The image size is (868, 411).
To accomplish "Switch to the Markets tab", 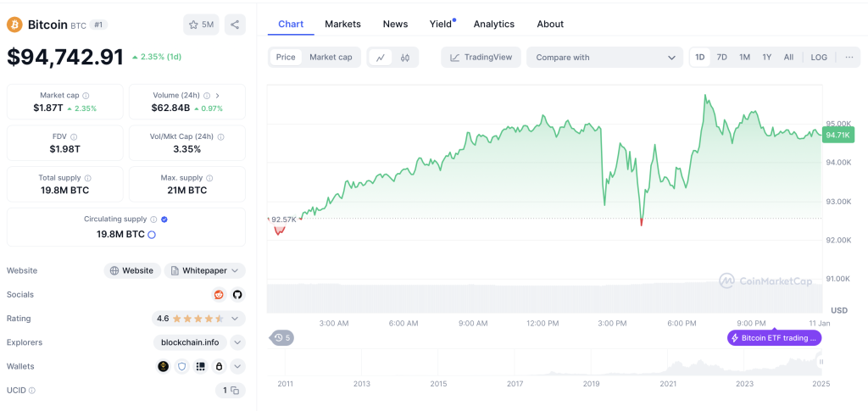I will [342, 24].
